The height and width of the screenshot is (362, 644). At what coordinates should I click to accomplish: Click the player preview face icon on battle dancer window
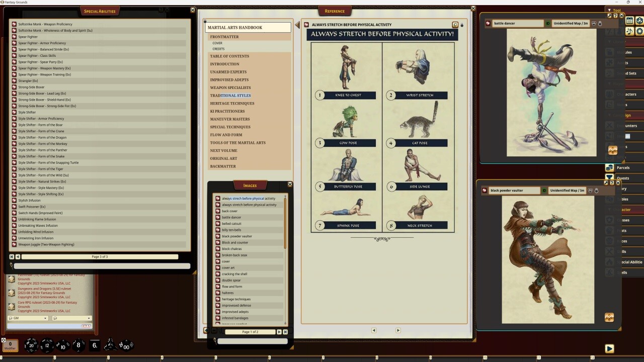[594, 23]
